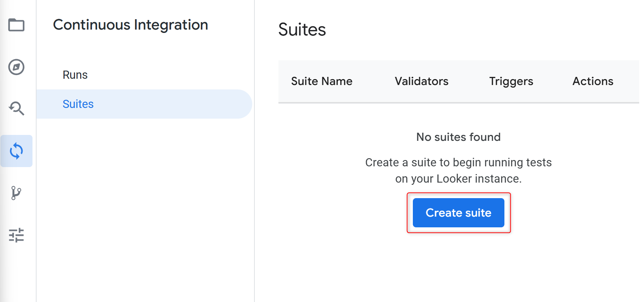The width and height of the screenshot is (644, 302).
Task: Click the blue Create suite button
Action: 458,213
